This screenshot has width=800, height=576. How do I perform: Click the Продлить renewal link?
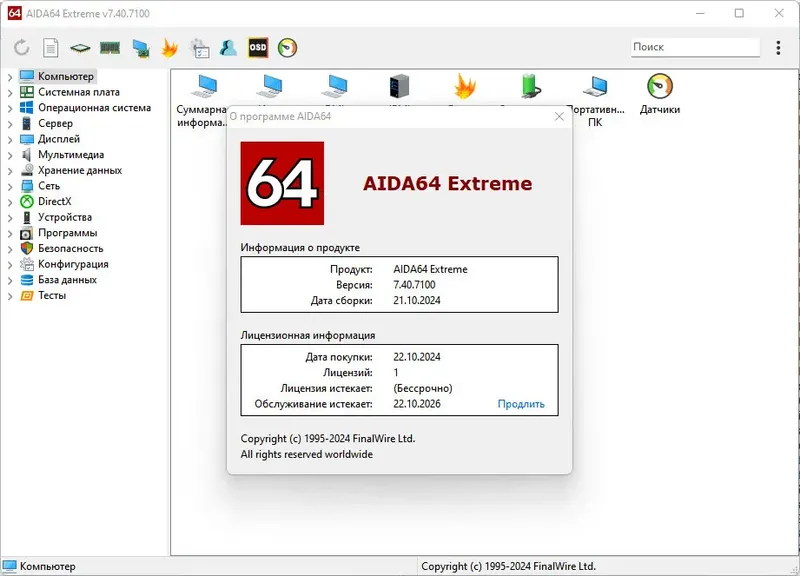pos(521,404)
